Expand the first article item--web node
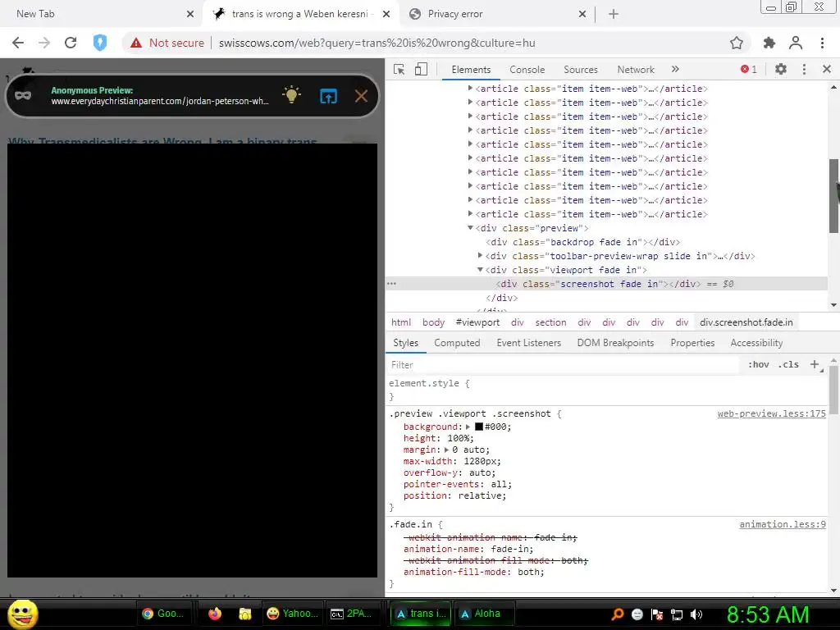 [x=470, y=88]
